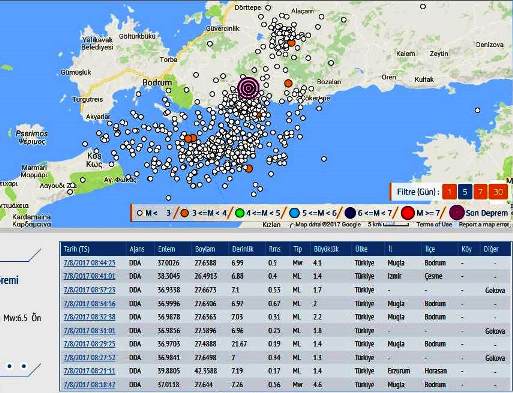513x393 pixels.
Task: Sort table by Derinlik column header
Action: point(243,249)
